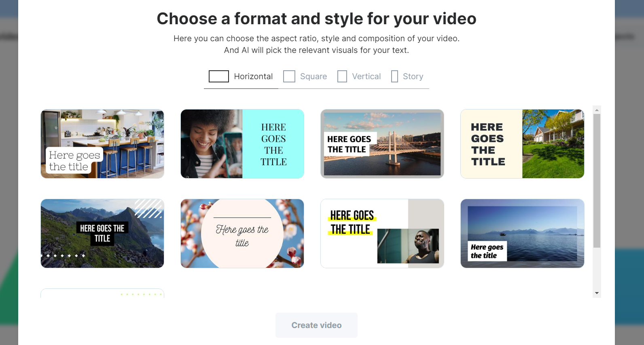Select the bridge sunset template

coord(382,144)
